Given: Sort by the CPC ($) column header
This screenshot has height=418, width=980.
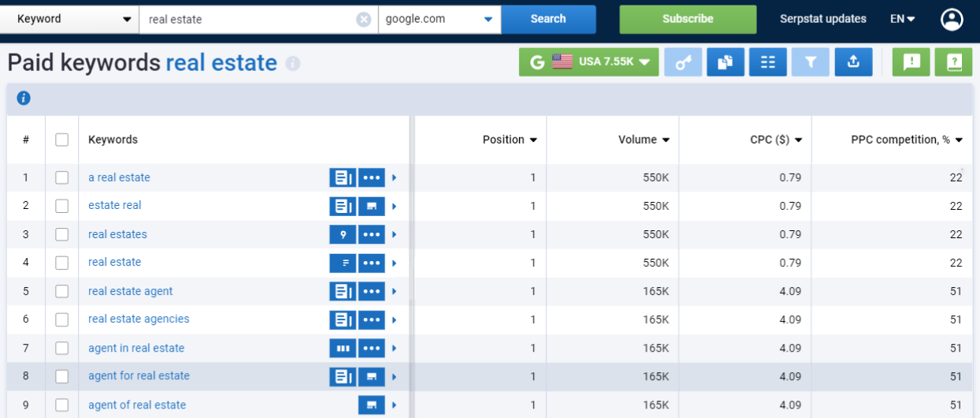Looking at the screenshot, I should click(777, 140).
